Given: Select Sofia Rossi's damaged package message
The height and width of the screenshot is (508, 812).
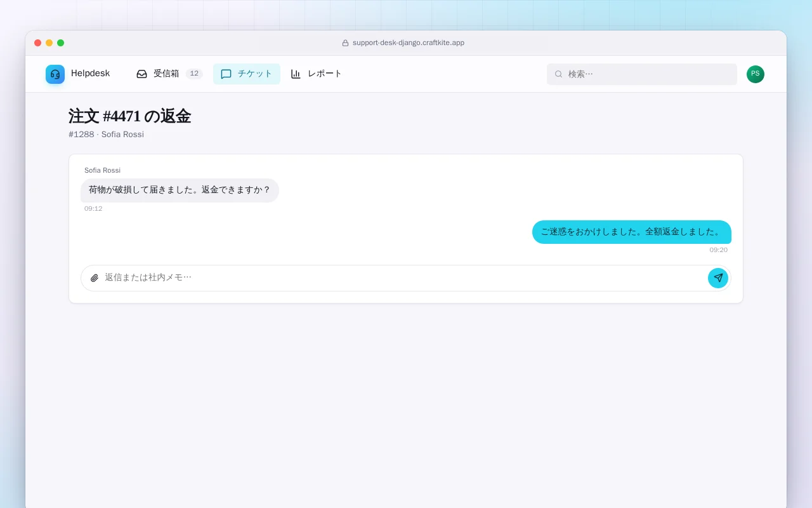Looking at the screenshot, I should coord(180,190).
